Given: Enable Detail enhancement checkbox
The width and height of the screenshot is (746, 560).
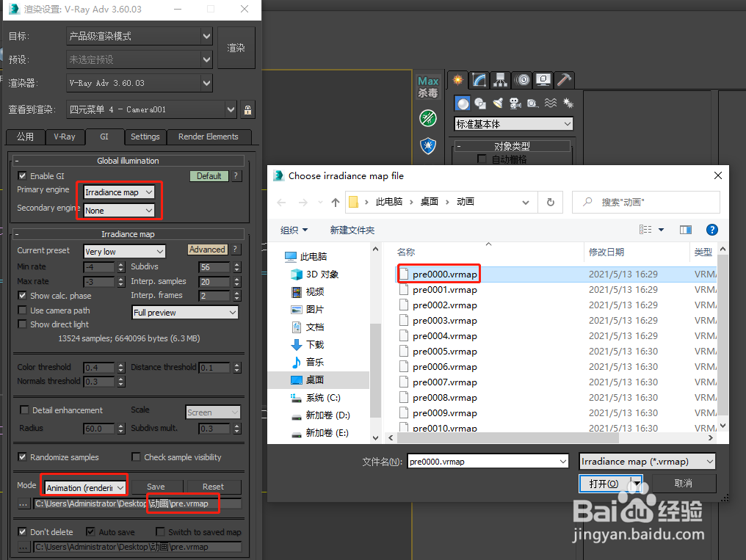Looking at the screenshot, I should pyautogui.click(x=24, y=410).
